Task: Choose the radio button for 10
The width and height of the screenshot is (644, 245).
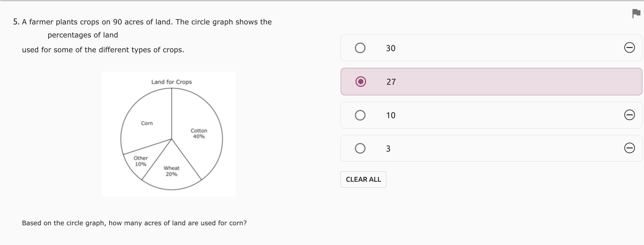Action: [x=360, y=115]
